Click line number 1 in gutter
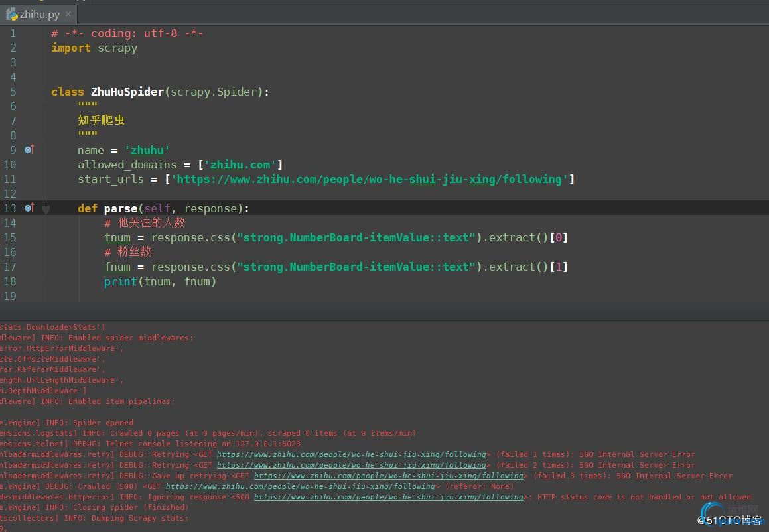Screen dimensions: 769x532 pos(13,33)
